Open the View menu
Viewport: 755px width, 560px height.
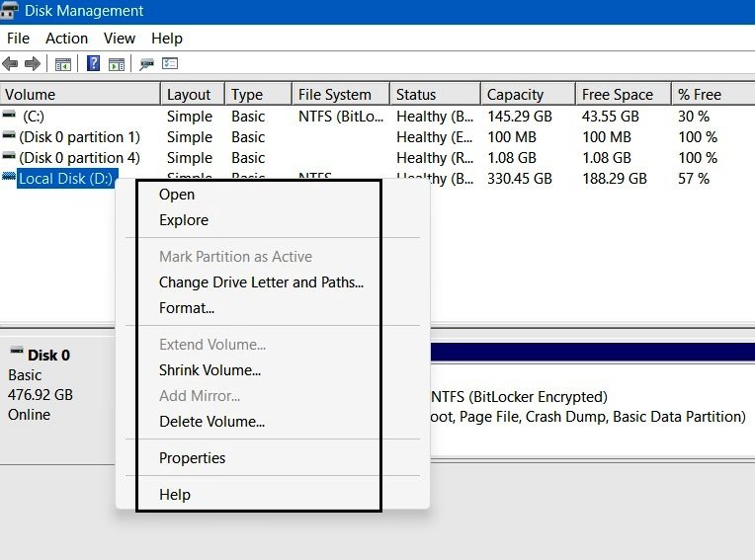tap(120, 38)
